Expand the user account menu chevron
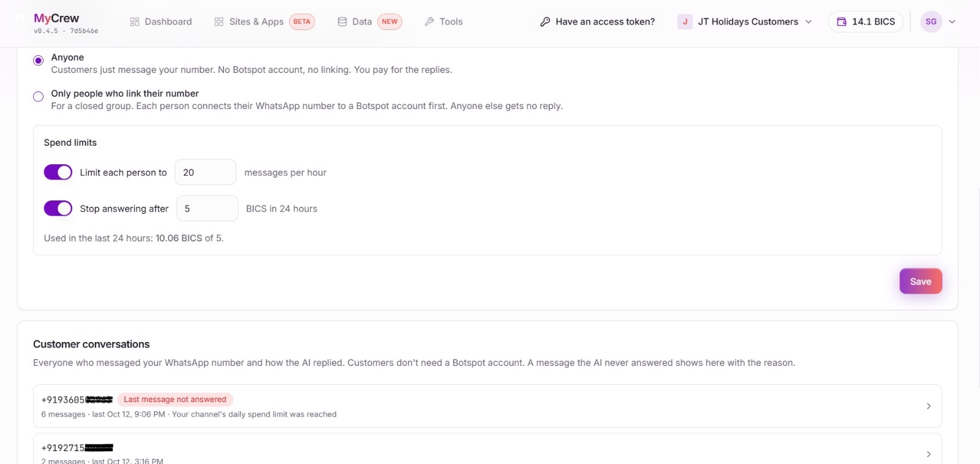The height and width of the screenshot is (464, 980). (952, 21)
